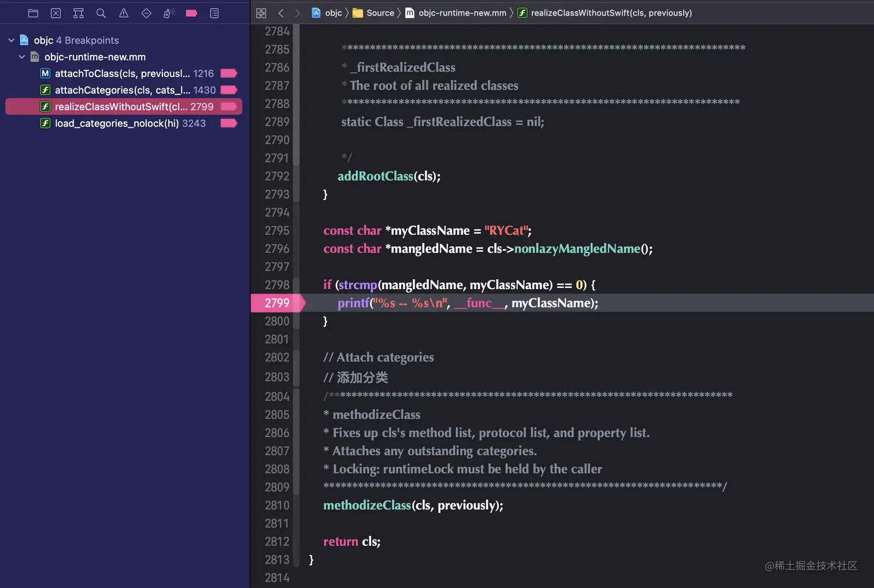This screenshot has width=874, height=588.
Task: Open the Report navigator list icon
Action: (214, 13)
